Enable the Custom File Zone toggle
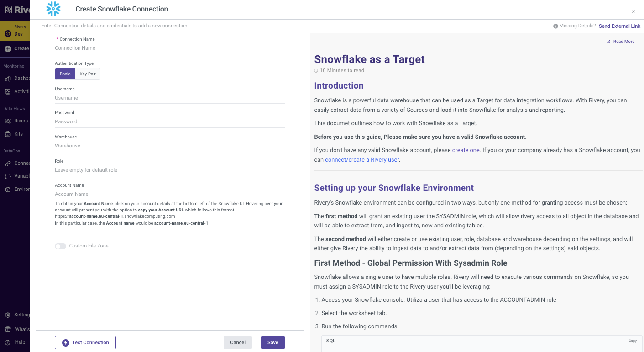 pyautogui.click(x=60, y=246)
